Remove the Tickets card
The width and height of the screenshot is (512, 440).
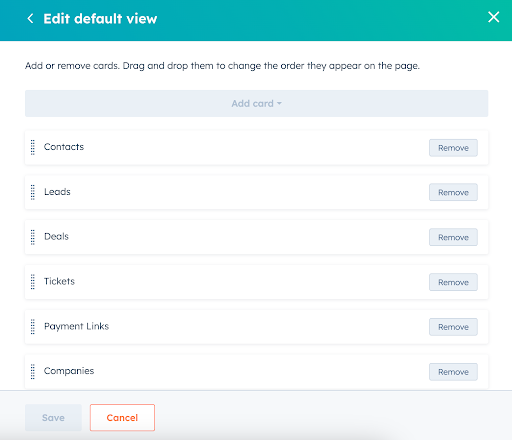coord(453,282)
